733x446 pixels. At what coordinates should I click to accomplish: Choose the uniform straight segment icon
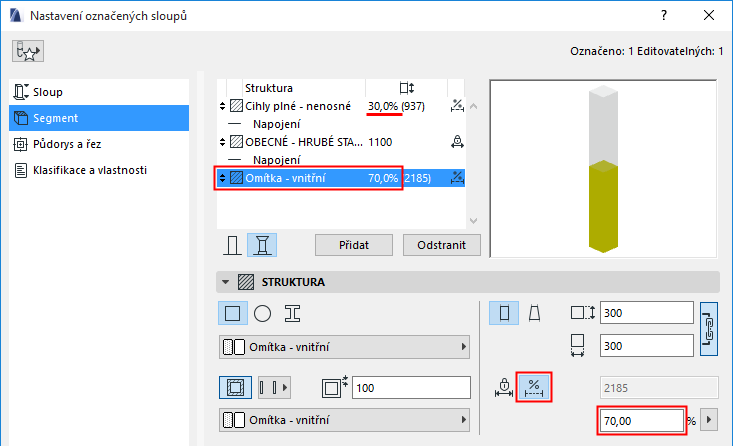505,313
